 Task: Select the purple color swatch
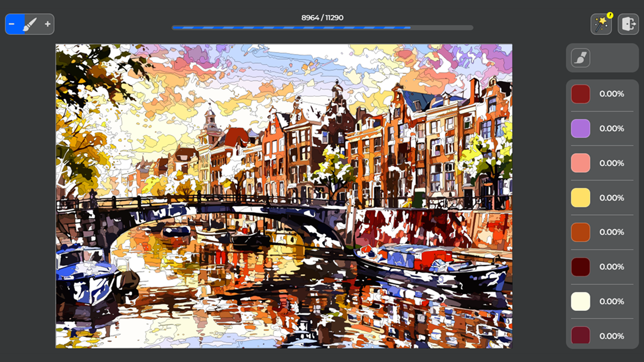(580, 128)
